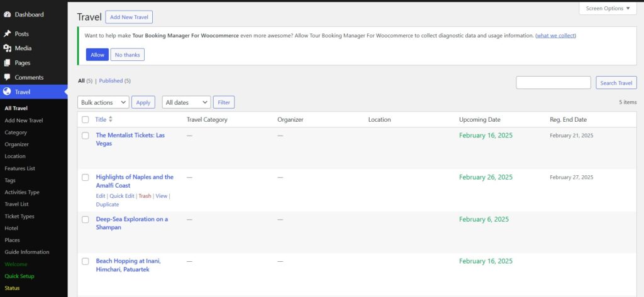Image resolution: width=644 pixels, height=297 pixels.
Task: Check the box for Highlights of Naples row
Action: (85, 177)
